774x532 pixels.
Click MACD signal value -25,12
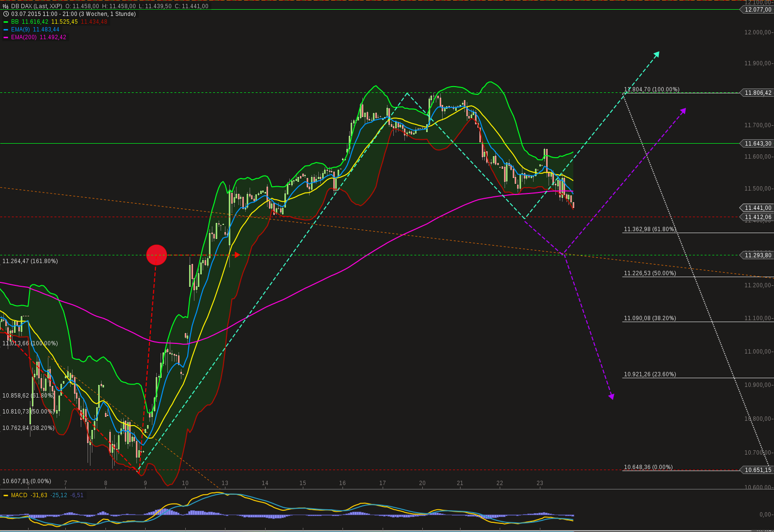pos(59,495)
